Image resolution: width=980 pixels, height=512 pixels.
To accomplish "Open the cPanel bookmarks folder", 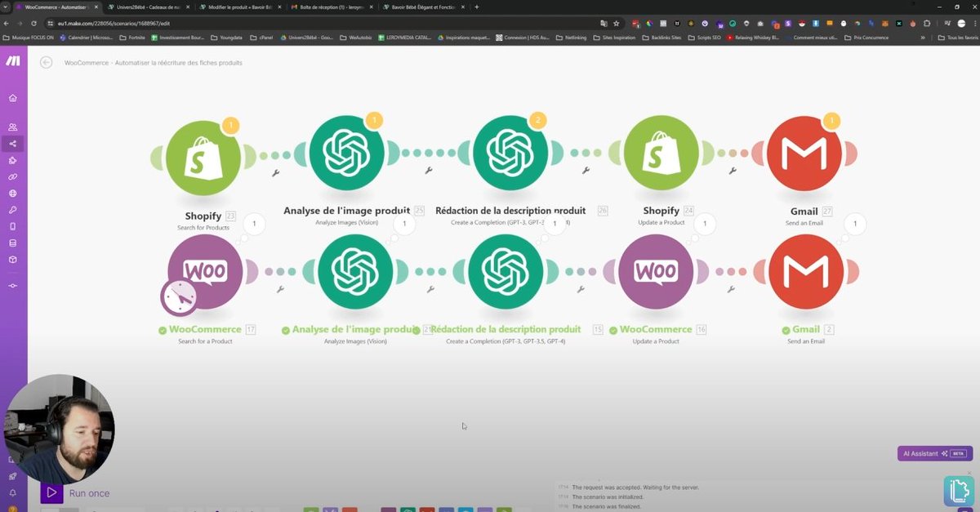I will click(261, 38).
